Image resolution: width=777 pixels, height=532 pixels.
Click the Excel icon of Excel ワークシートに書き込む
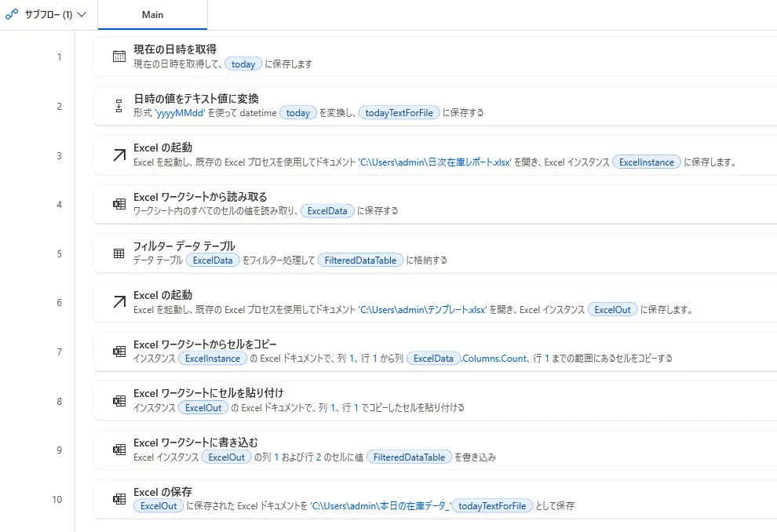[119, 450]
